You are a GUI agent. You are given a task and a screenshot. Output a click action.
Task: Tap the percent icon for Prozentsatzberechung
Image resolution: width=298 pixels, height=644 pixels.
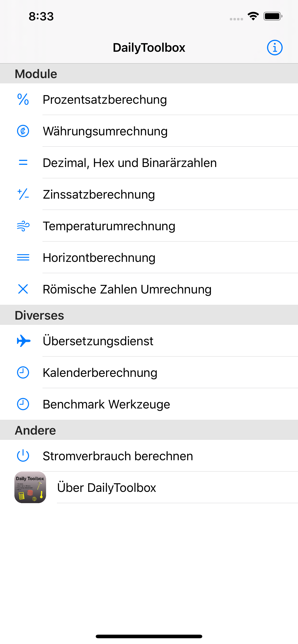pyautogui.click(x=23, y=99)
